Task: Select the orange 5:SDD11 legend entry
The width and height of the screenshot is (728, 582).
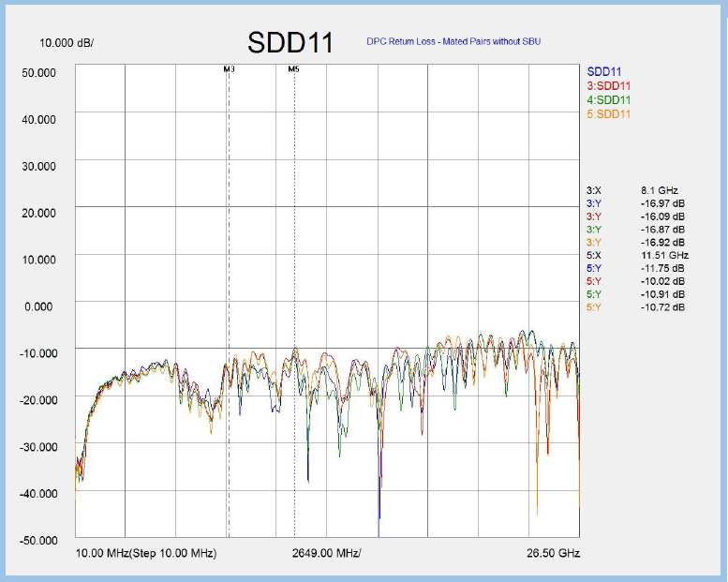Action: 609,114
